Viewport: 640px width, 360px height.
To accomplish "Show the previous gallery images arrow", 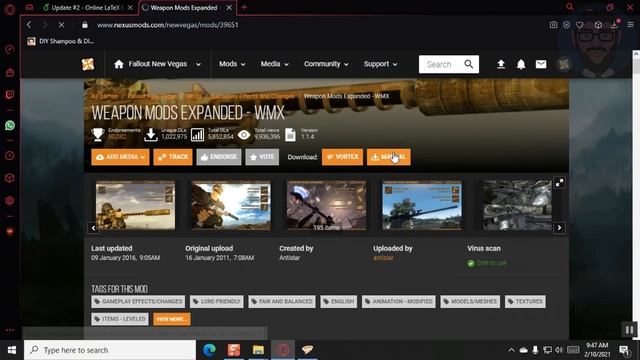I will click(x=93, y=228).
